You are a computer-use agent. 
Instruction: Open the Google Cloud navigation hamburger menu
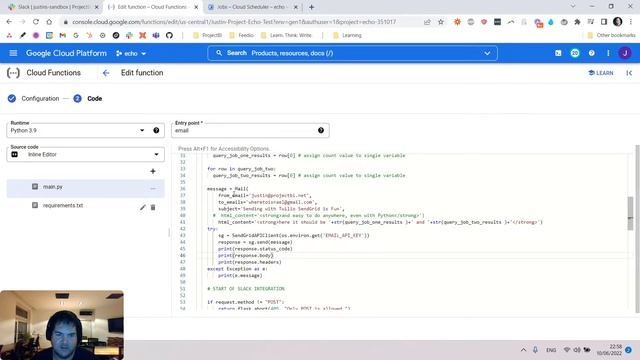tap(13, 53)
